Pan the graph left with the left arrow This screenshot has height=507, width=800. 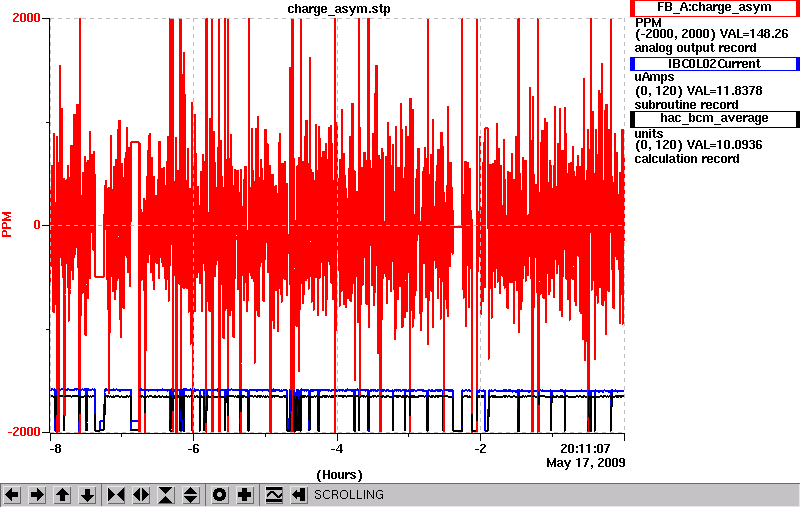12,495
